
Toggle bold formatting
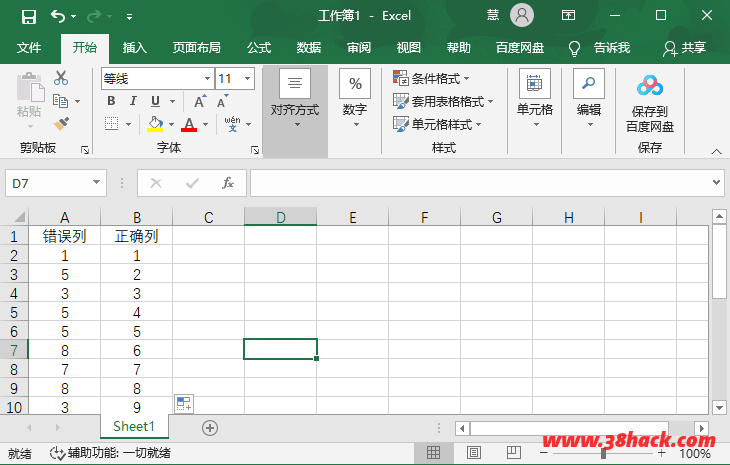[x=111, y=101]
